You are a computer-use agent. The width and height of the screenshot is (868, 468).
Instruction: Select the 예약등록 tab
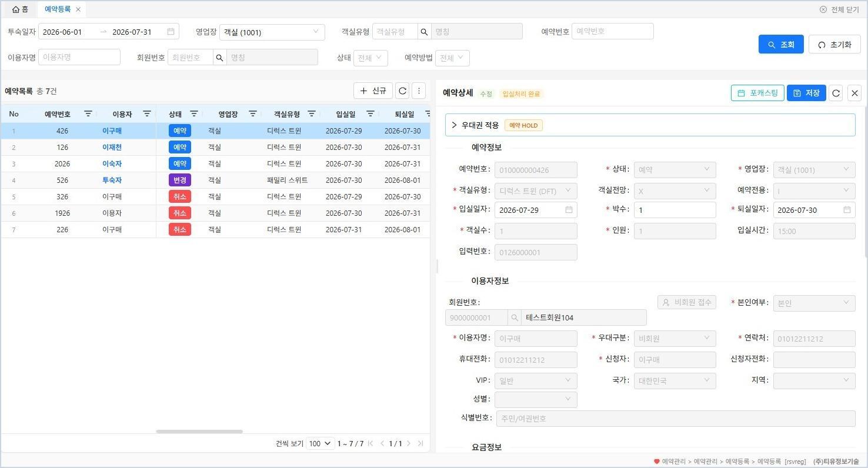tap(58, 9)
